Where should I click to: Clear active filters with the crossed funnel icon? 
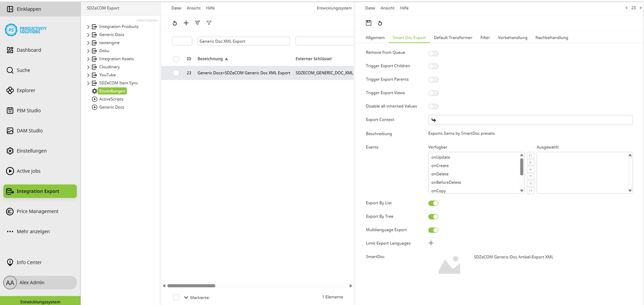197,23
